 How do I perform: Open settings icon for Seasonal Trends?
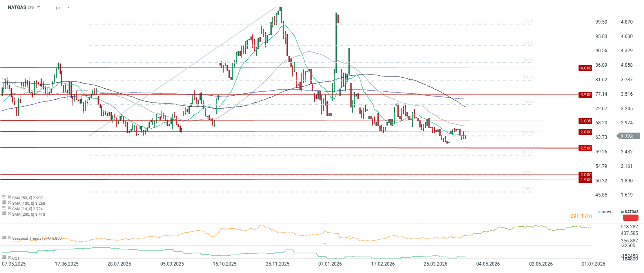point(4,238)
